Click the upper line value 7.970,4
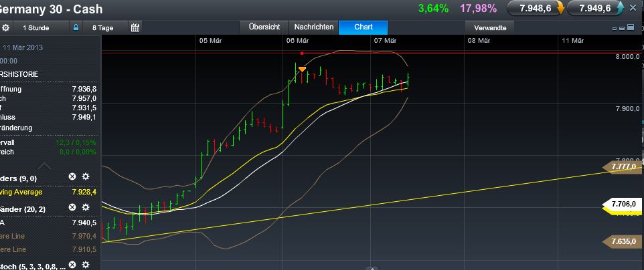Image resolution: width=644 pixels, height=270 pixels. point(84,237)
